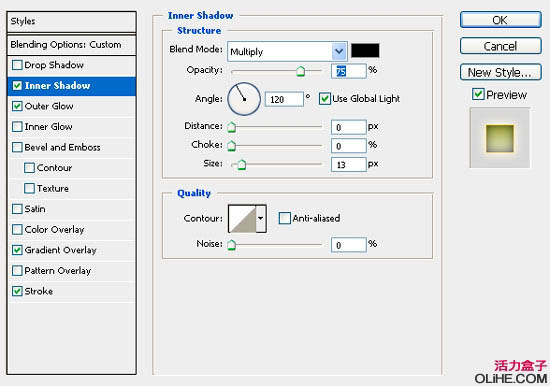Click the Choke slider handle
Screen dimensions: 550x386
[232, 146]
